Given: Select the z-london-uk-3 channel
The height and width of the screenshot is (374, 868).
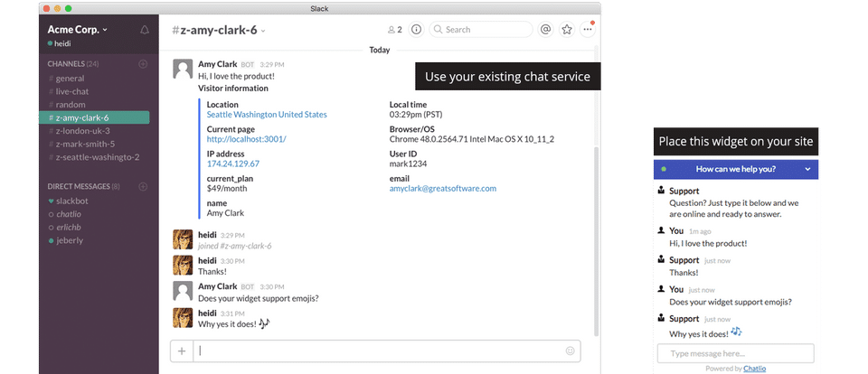Looking at the screenshot, I should [82, 130].
